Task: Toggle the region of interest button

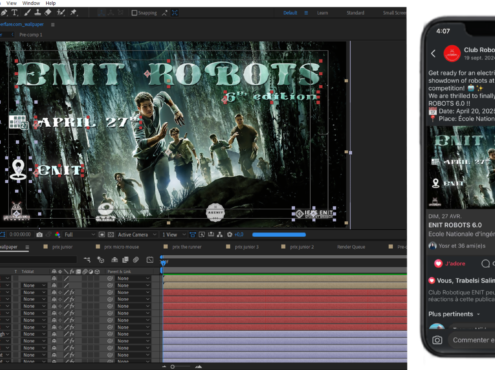Action: (x=102, y=235)
